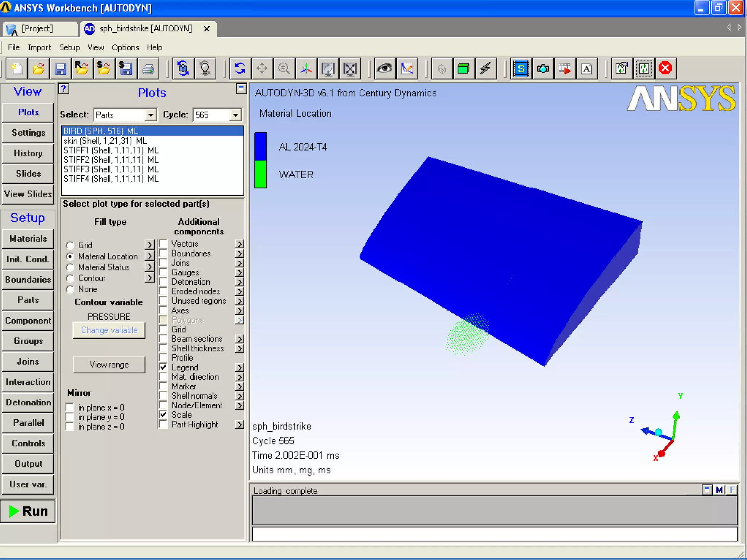Click the eye examine icon

point(384,69)
